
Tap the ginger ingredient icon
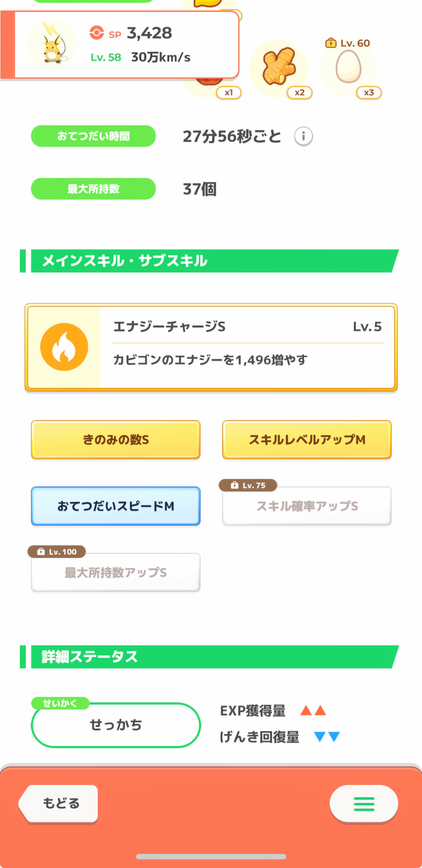[279, 67]
